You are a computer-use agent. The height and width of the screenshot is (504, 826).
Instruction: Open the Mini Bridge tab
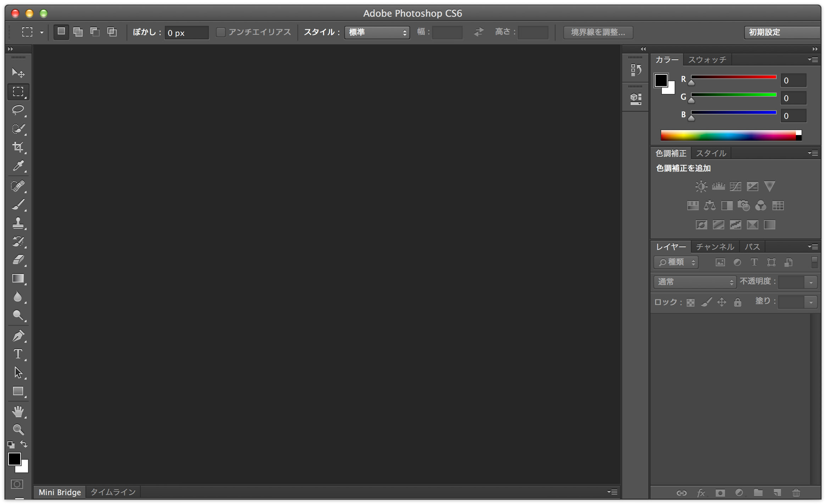coord(60,492)
